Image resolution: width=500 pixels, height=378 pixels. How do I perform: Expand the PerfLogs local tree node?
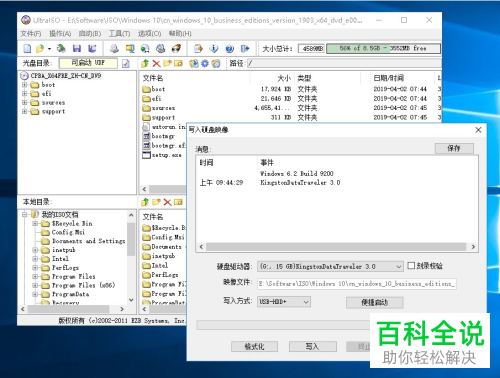pyautogui.click(x=35, y=268)
